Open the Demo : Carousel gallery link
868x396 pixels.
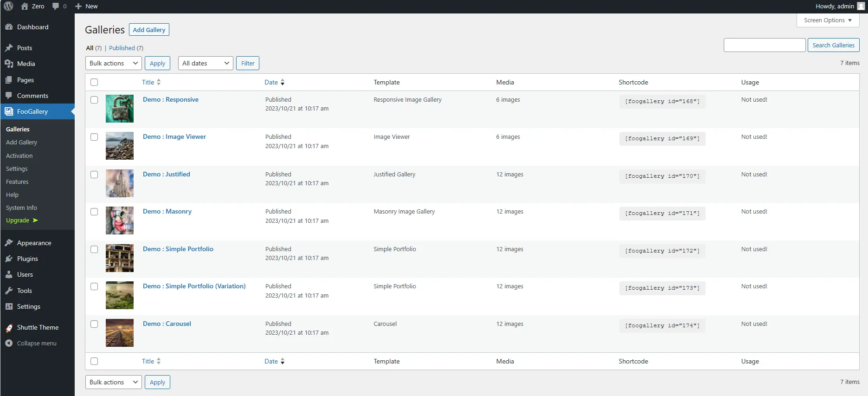point(167,324)
